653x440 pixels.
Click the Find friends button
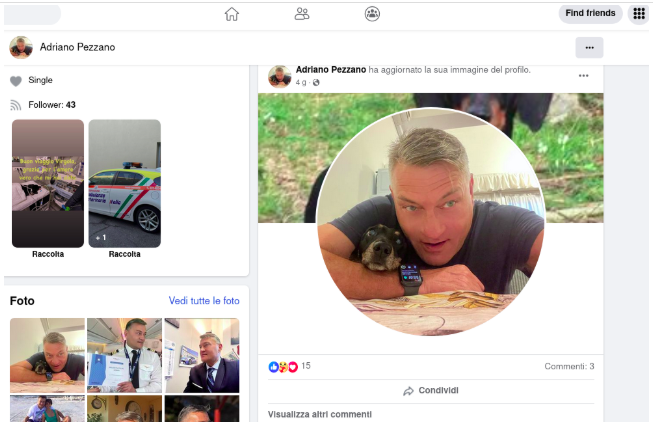[590, 13]
